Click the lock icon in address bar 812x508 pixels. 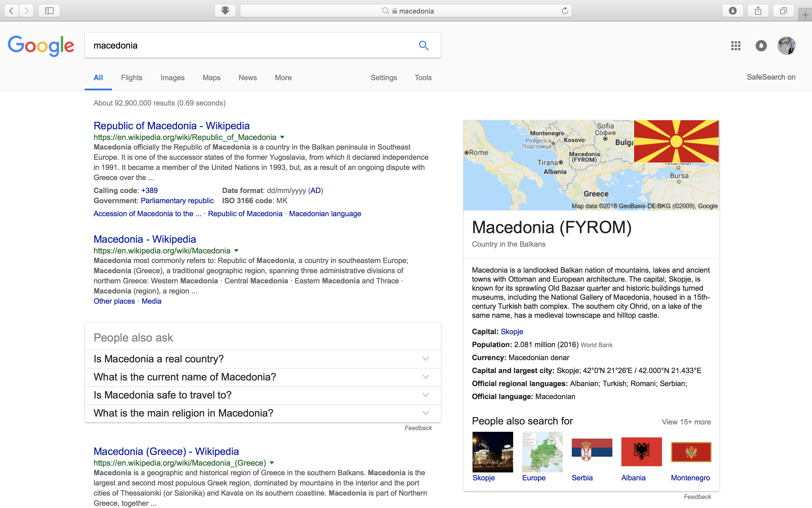coord(395,11)
